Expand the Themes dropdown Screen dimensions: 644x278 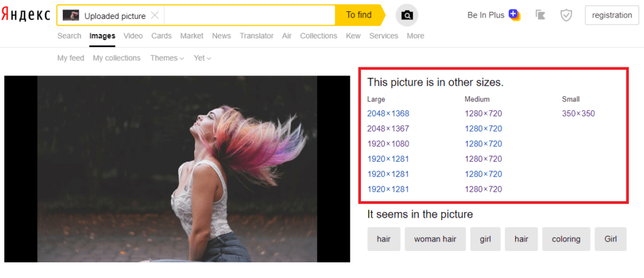[x=167, y=58]
